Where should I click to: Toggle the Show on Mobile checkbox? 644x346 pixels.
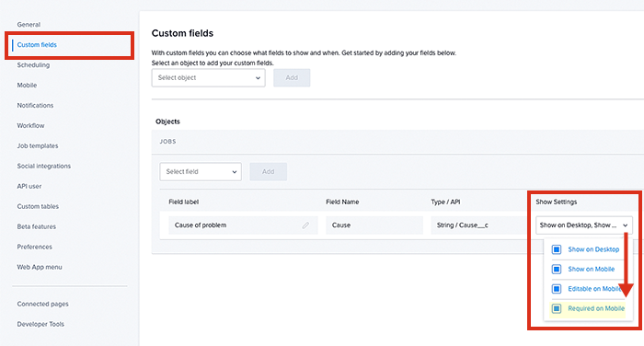pyautogui.click(x=557, y=269)
